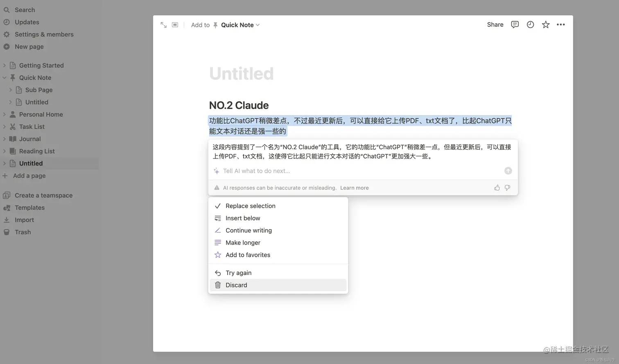Expand Reading List page tree
Viewport: 619px width, 364px height.
tap(5, 151)
